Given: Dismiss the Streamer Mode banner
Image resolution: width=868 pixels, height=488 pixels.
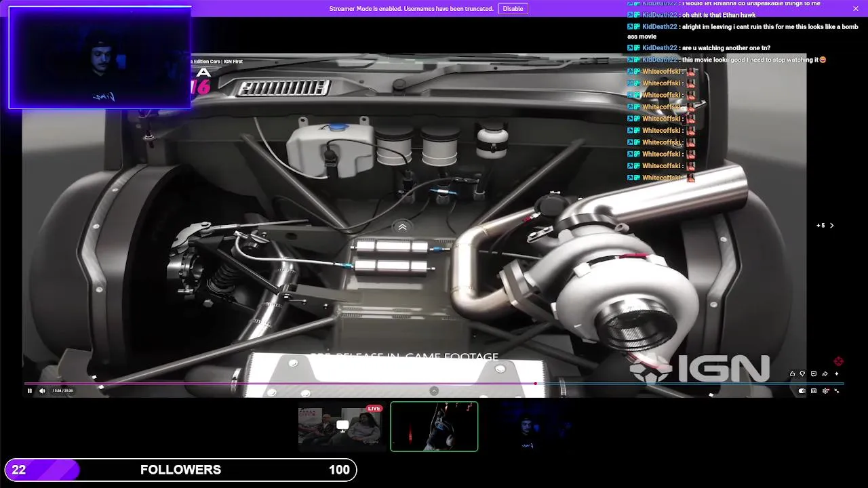Looking at the screenshot, I should click(x=855, y=8).
